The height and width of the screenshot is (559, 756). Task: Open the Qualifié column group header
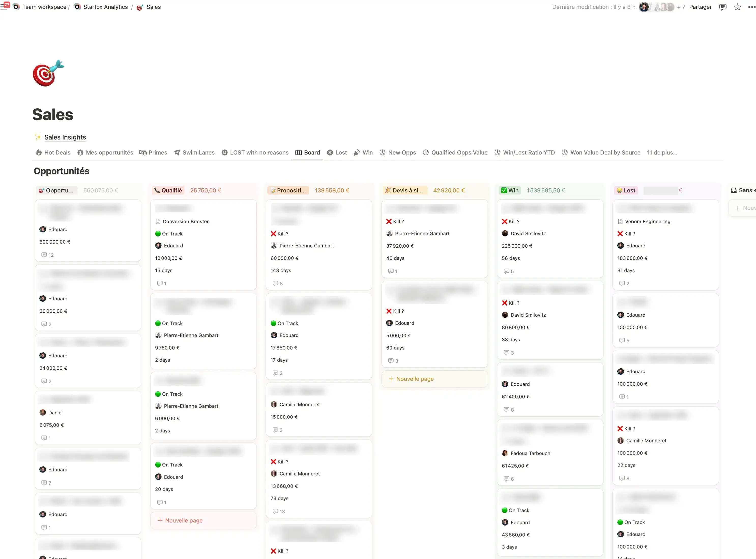coord(168,190)
